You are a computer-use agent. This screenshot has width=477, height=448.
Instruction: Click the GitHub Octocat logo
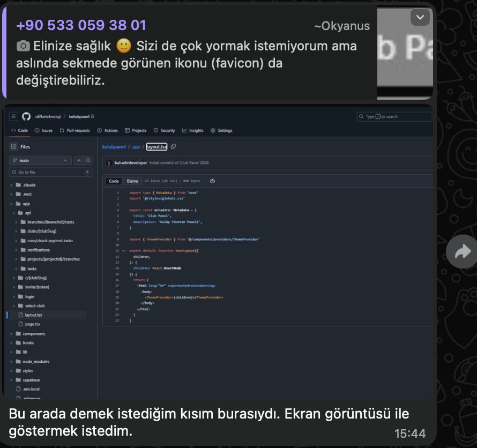tap(26, 116)
